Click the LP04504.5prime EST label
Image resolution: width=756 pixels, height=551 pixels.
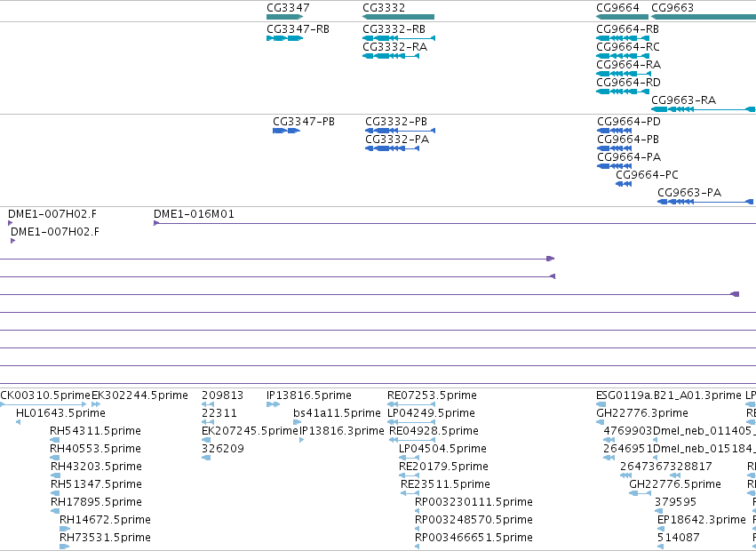(442, 449)
